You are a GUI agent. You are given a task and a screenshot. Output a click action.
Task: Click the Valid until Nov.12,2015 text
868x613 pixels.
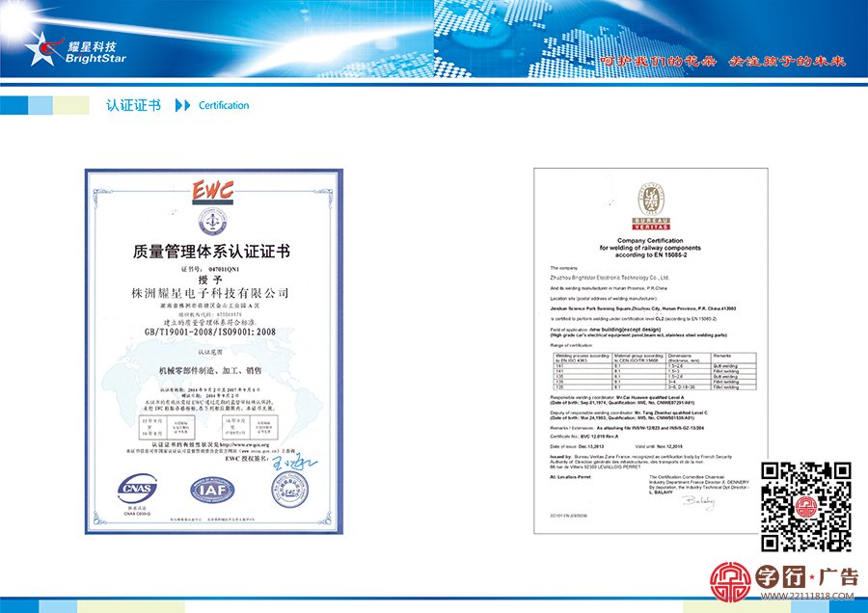(660, 446)
